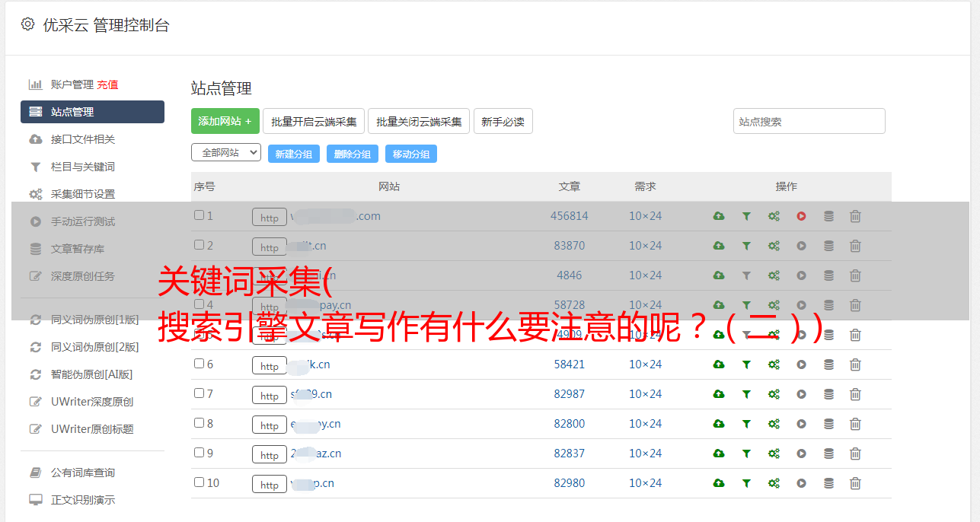Select 手动运行测试 in sidebar

point(82,221)
